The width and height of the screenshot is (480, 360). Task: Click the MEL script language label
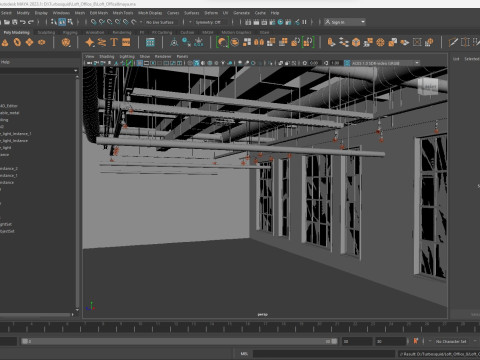244,354
